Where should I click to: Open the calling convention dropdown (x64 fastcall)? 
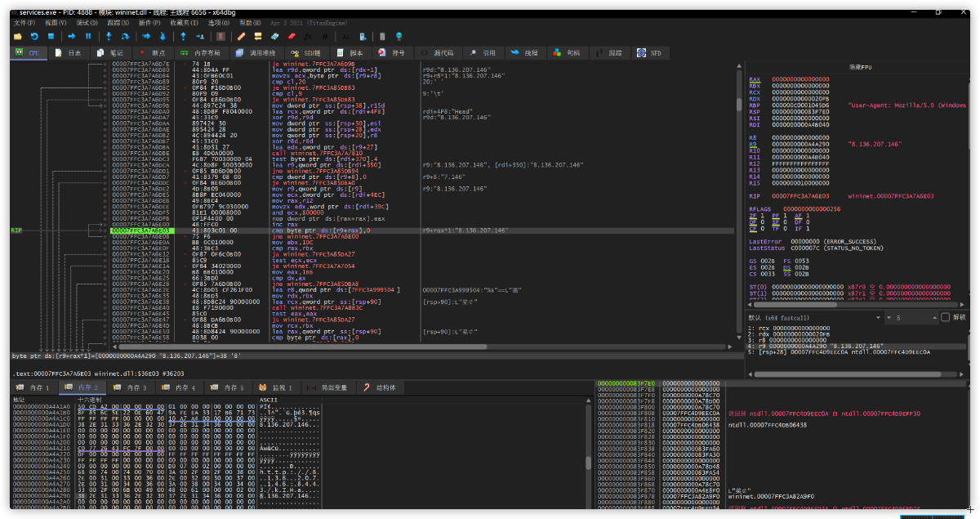coord(817,317)
